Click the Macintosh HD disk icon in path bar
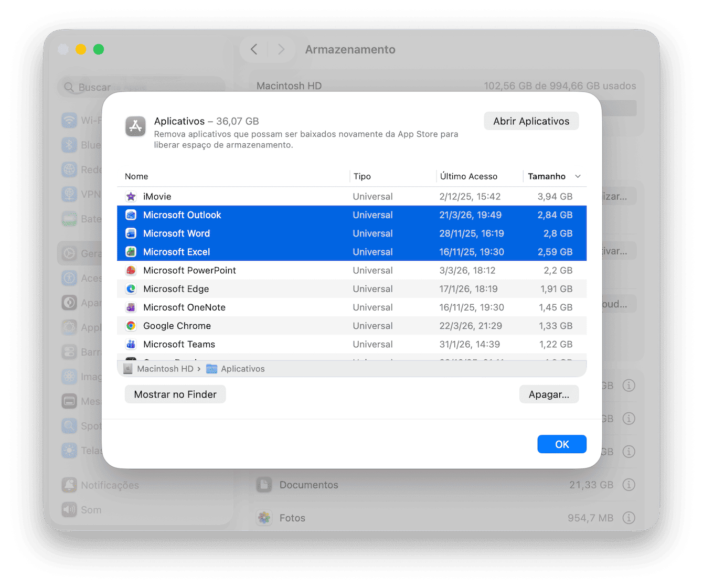This screenshot has width=703, height=588. point(127,369)
